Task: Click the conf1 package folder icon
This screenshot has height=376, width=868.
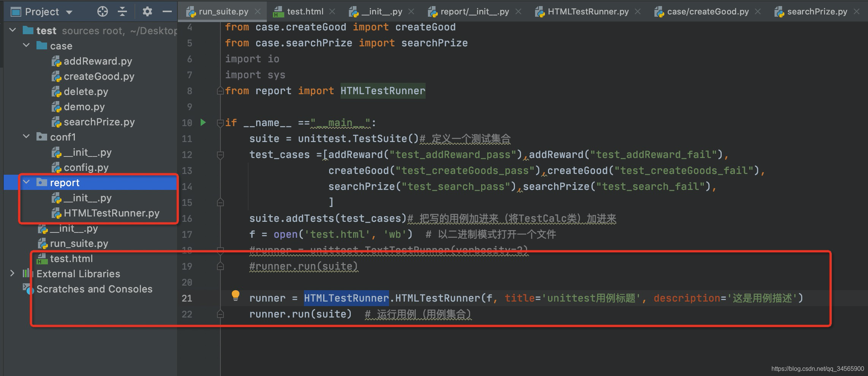Action: (x=41, y=137)
